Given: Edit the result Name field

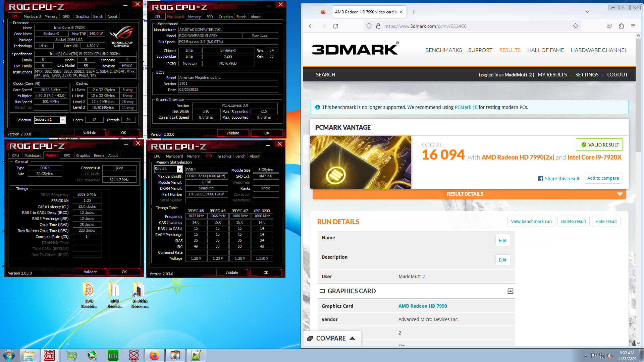Looking at the screenshot, I should [x=502, y=241].
